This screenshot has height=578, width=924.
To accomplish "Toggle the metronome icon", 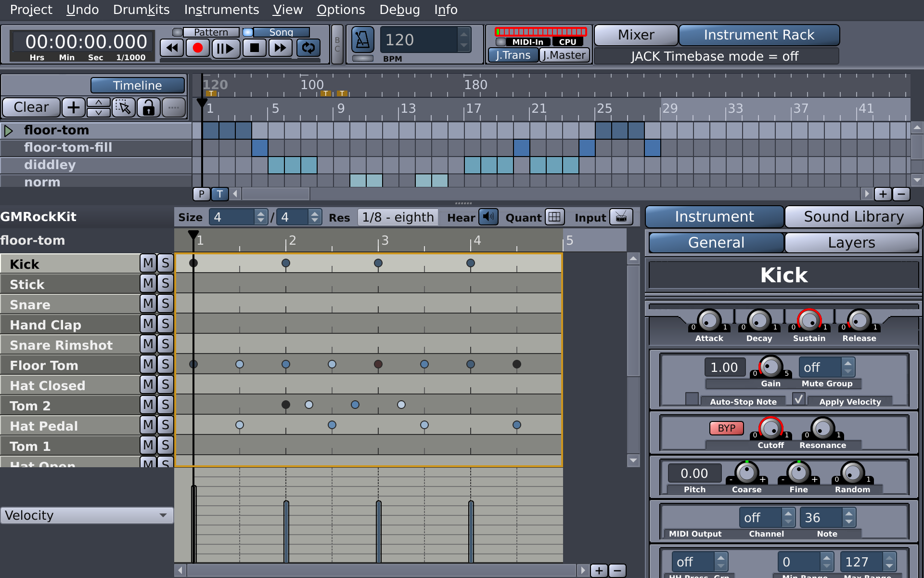I will pyautogui.click(x=362, y=39).
